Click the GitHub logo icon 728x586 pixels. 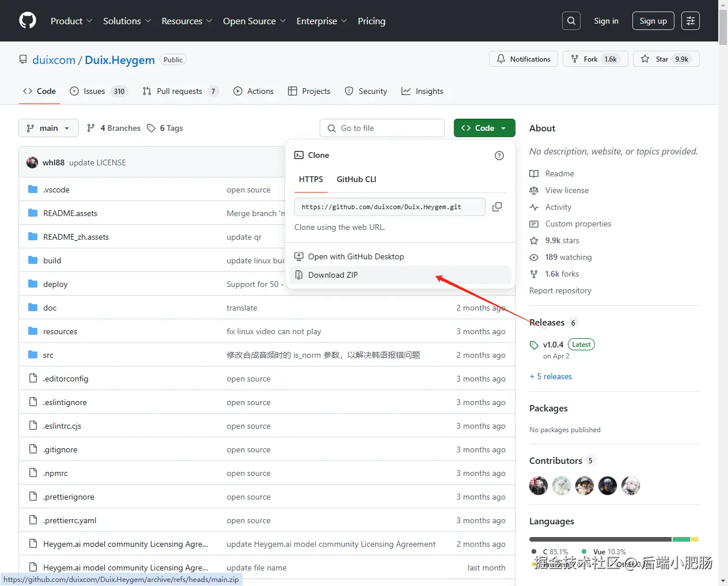click(x=28, y=21)
